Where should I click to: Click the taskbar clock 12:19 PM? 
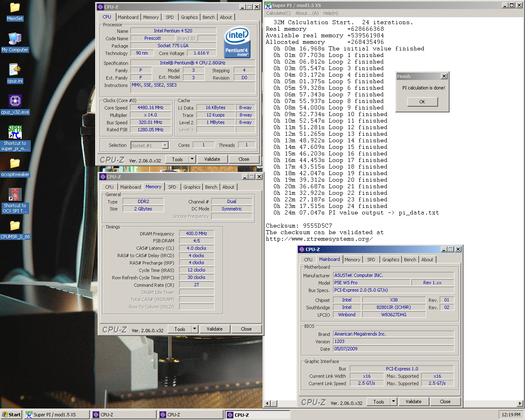pyautogui.click(x=511, y=415)
